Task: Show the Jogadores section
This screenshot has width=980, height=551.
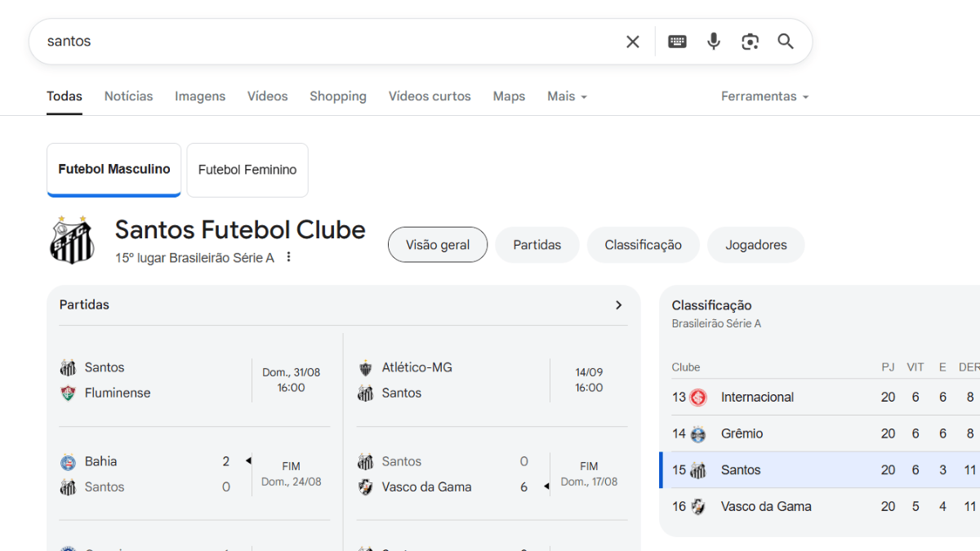Action: 756,245
